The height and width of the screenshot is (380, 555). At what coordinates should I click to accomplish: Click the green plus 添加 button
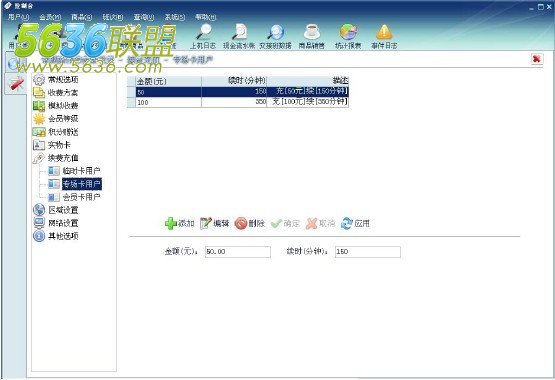pos(180,223)
